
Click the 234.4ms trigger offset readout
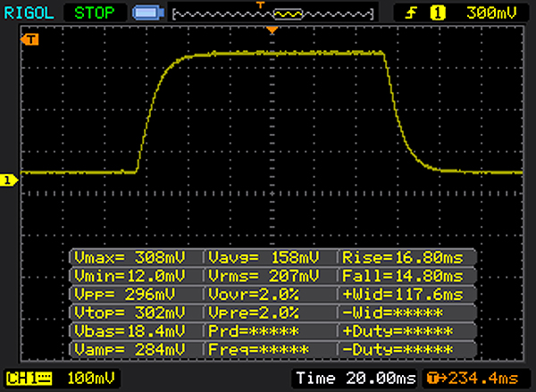click(x=483, y=379)
